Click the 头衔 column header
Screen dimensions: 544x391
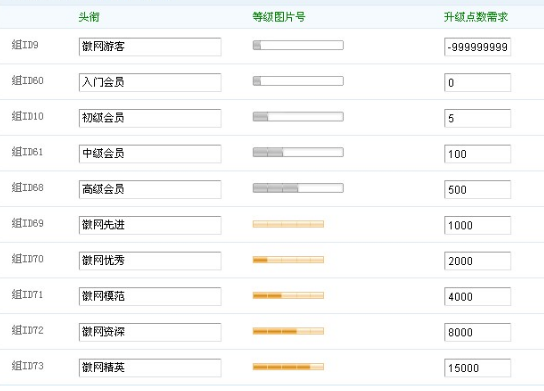tap(89, 17)
